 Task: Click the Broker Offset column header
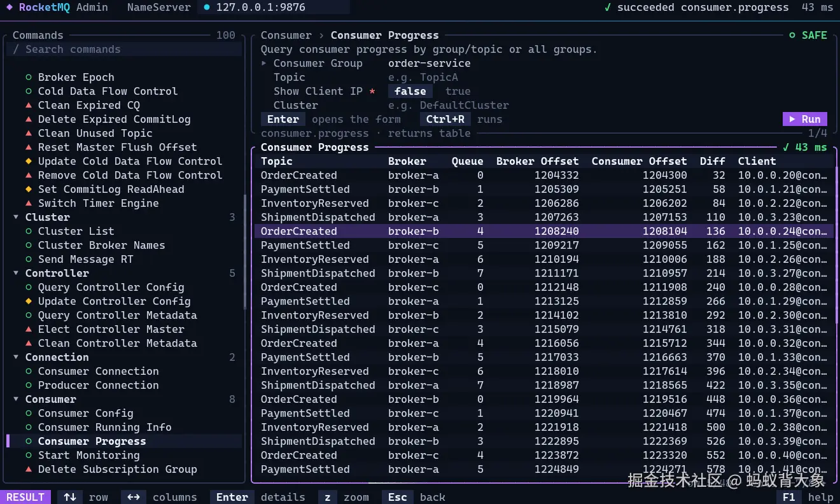point(538,162)
